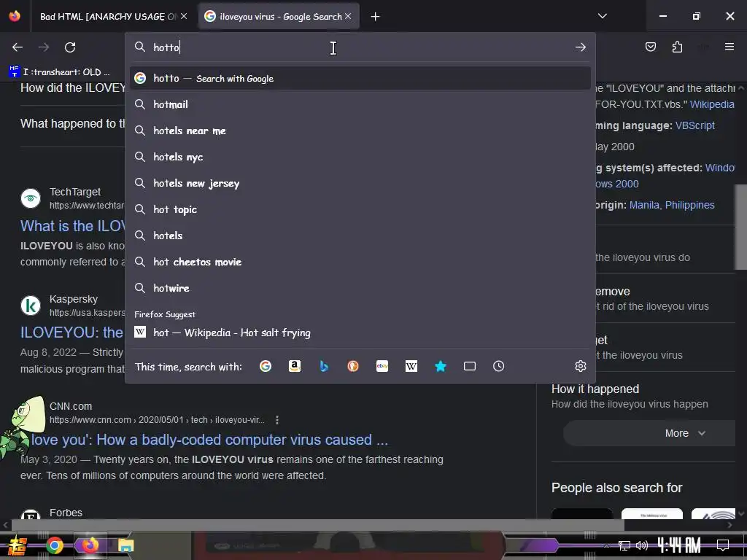Viewport: 747px width, 560px height.
Task: Choose the 'hotels nyc' suggestion
Action: tap(360, 157)
